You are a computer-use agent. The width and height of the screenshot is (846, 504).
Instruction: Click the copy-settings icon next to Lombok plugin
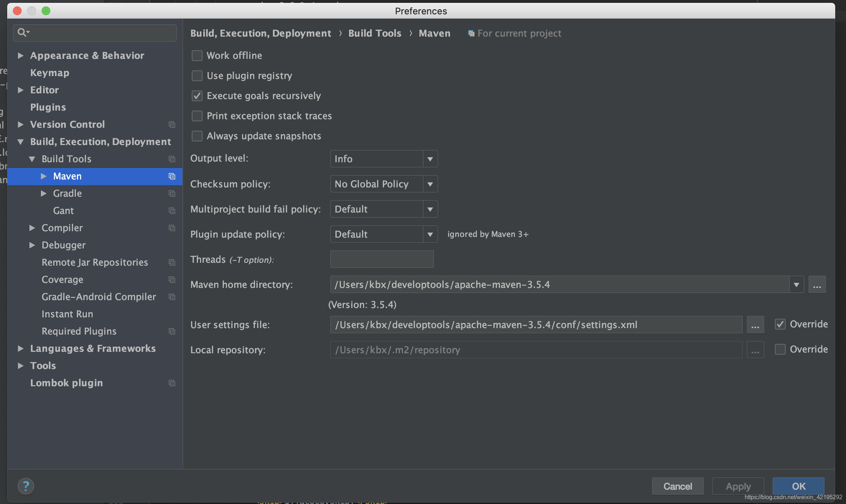172,383
